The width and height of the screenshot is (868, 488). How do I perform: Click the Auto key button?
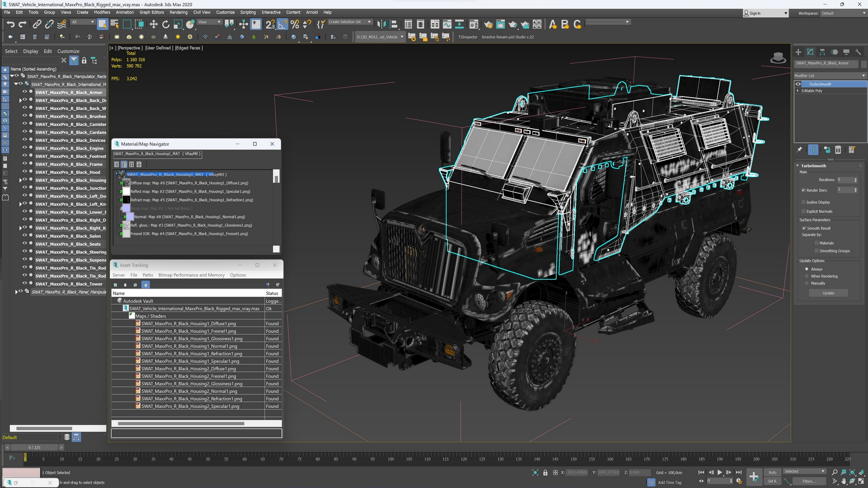click(x=772, y=472)
